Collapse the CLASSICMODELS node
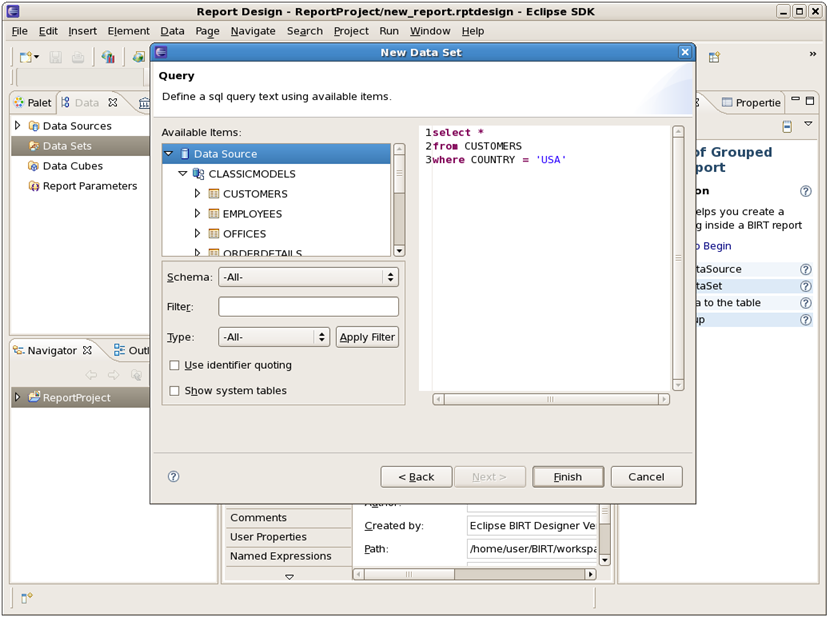This screenshot has height=617, width=833. pos(183,174)
